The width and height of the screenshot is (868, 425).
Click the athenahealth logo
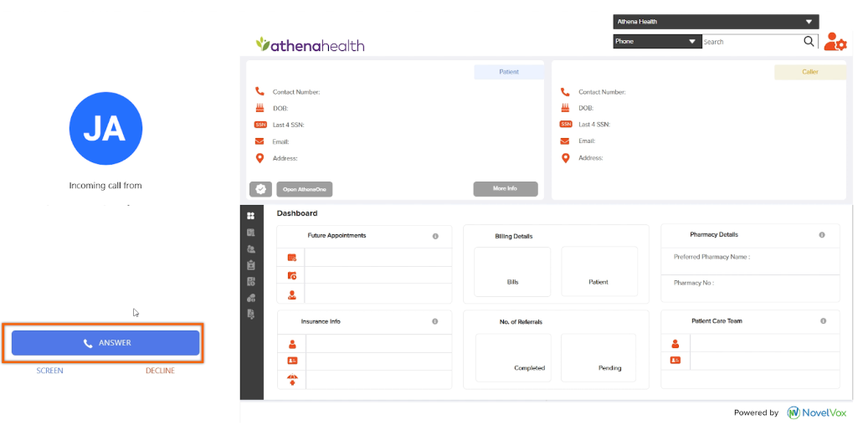310,45
